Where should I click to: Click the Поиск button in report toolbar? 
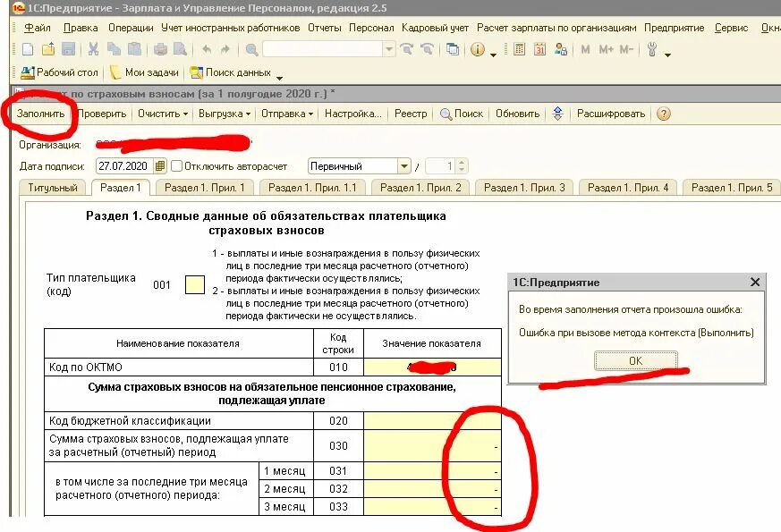[462, 114]
